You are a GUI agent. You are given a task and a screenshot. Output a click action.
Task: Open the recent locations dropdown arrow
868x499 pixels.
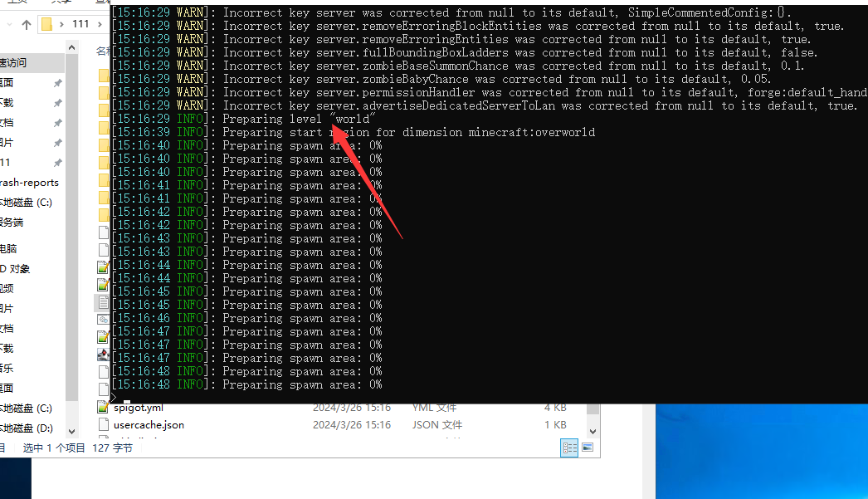11,25
